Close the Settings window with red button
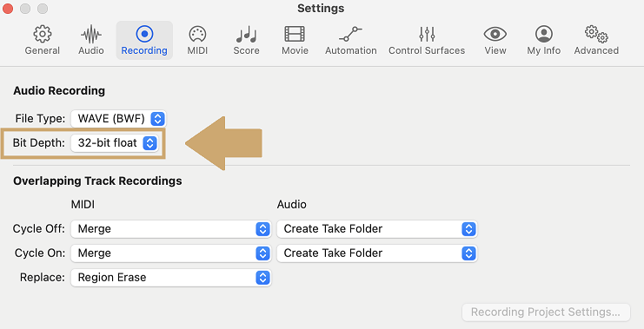This screenshot has height=329, width=644. [8, 8]
